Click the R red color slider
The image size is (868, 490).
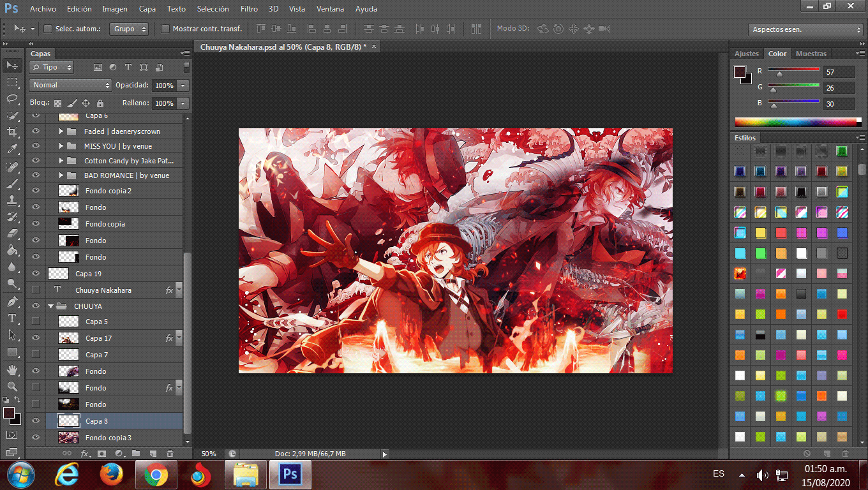coord(793,69)
